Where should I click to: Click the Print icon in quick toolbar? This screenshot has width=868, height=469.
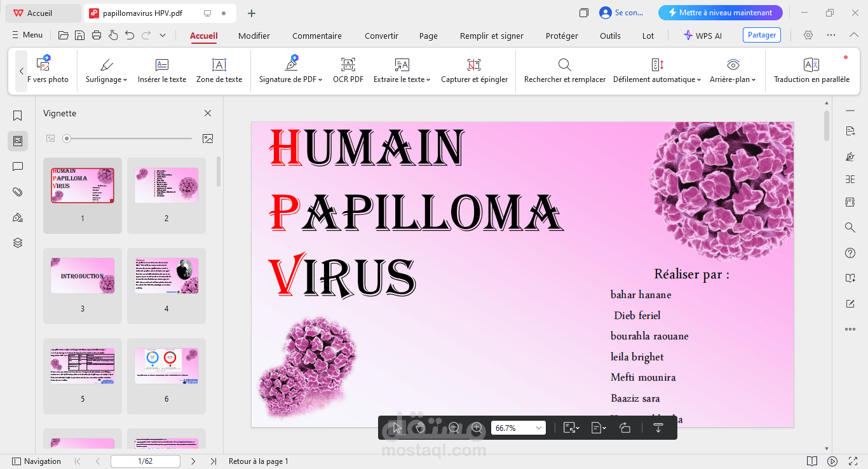tap(97, 36)
